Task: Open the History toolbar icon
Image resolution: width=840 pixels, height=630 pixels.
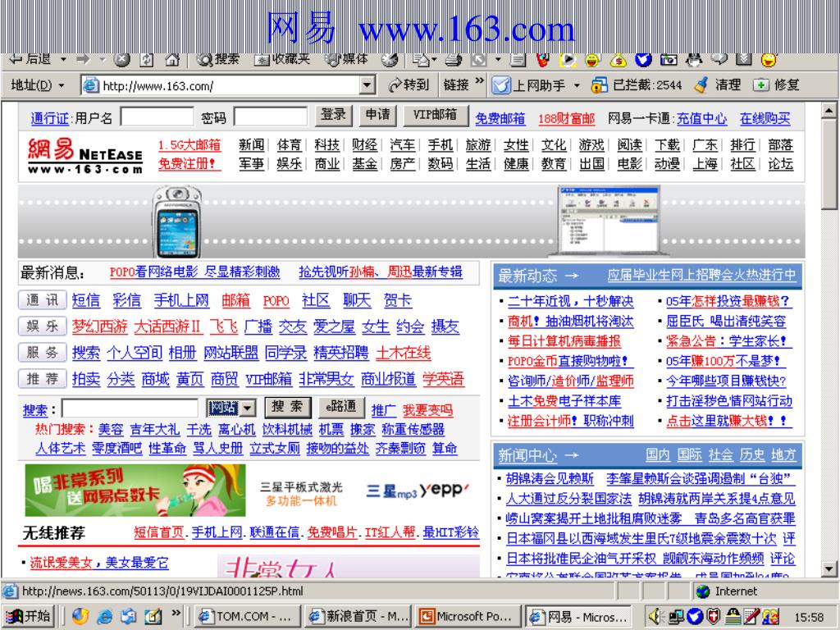Action: tap(390, 59)
